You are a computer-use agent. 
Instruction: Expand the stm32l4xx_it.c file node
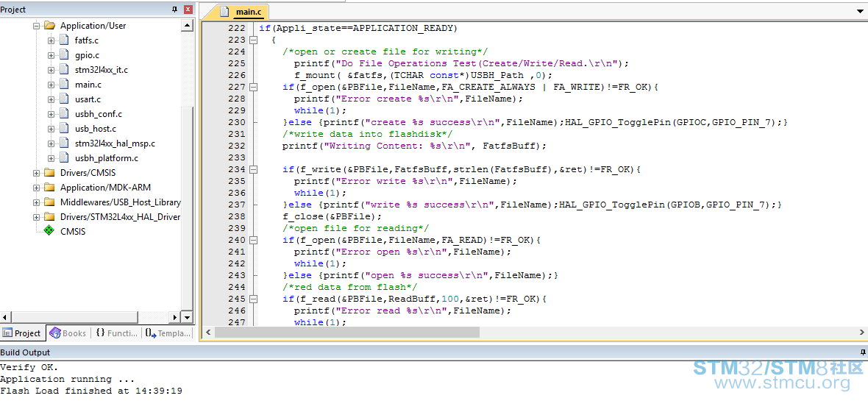click(51, 70)
